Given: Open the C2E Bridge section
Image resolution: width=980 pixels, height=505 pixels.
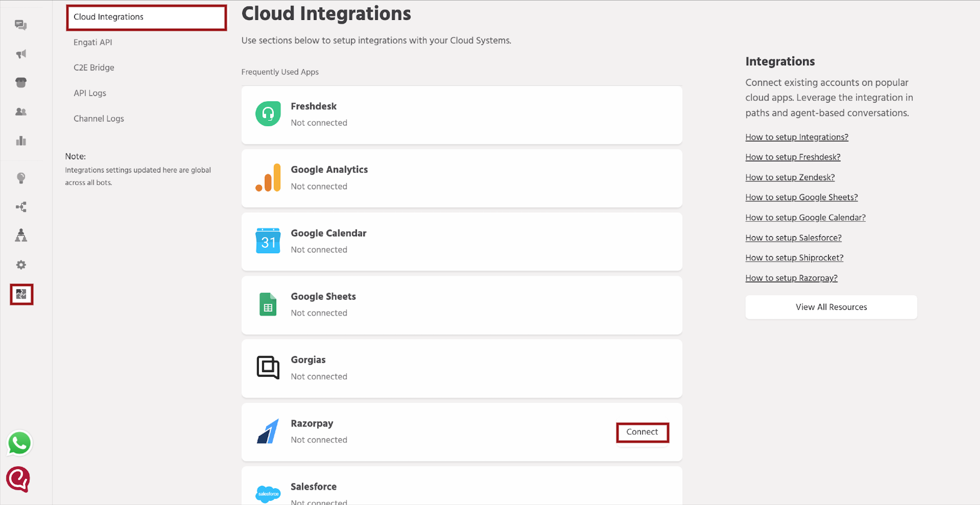Looking at the screenshot, I should click(x=94, y=67).
